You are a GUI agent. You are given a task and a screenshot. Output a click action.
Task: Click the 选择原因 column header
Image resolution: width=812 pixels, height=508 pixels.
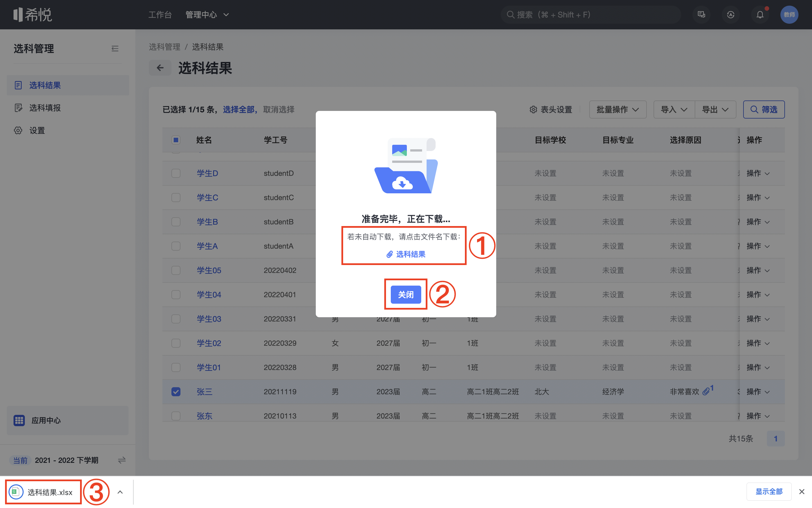pyautogui.click(x=685, y=140)
